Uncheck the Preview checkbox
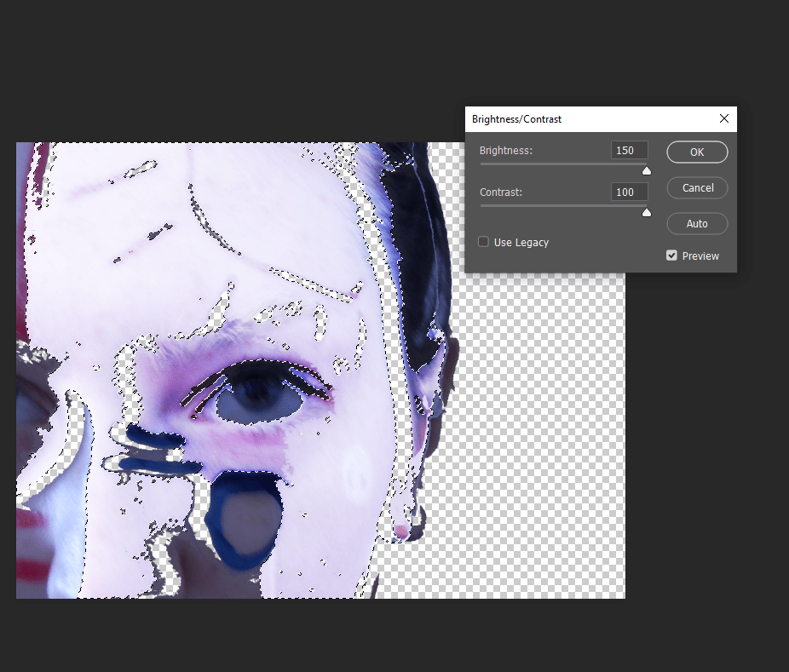 pyautogui.click(x=671, y=256)
